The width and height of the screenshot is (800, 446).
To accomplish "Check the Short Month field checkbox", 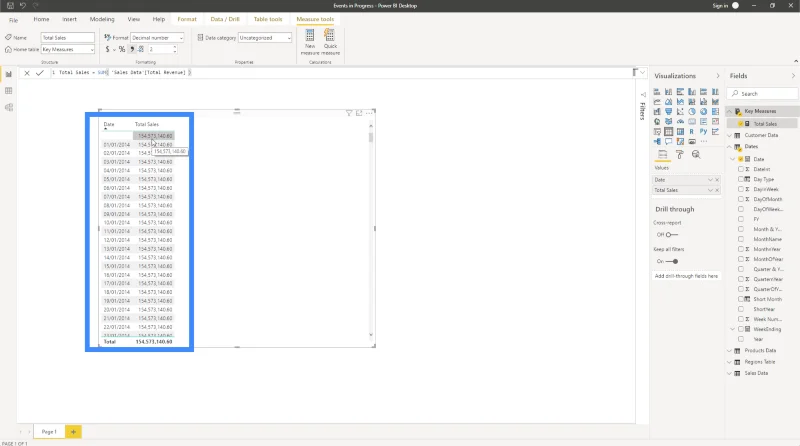I will (741, 300).
